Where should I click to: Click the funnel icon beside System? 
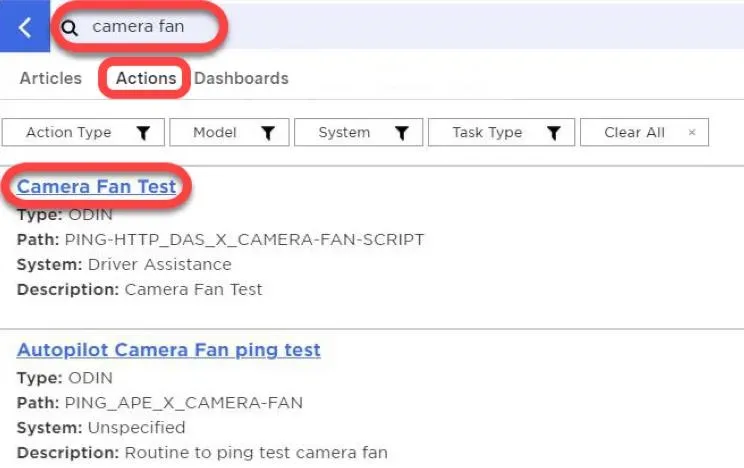(401, 132)
